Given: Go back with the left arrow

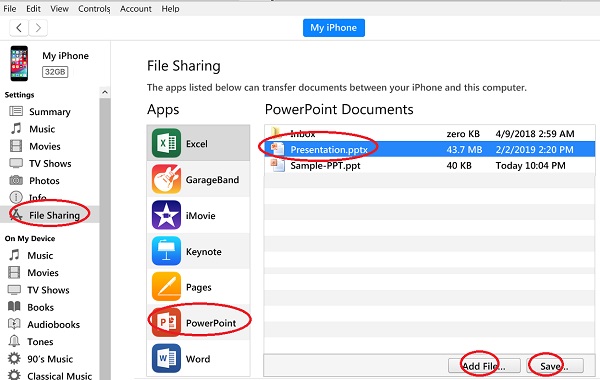Looking at the screenshot, I should tap(19, 28).
